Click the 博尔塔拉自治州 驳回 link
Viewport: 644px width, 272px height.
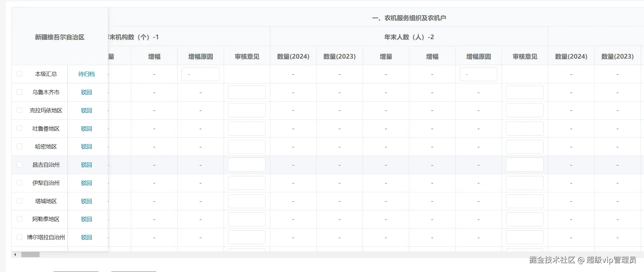(86, 237)
